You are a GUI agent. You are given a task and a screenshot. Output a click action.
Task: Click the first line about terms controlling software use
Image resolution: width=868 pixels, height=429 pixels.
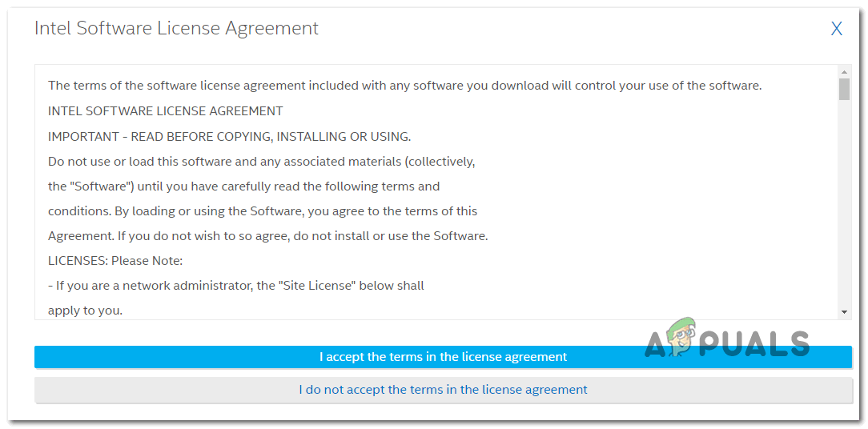point(404,86)
